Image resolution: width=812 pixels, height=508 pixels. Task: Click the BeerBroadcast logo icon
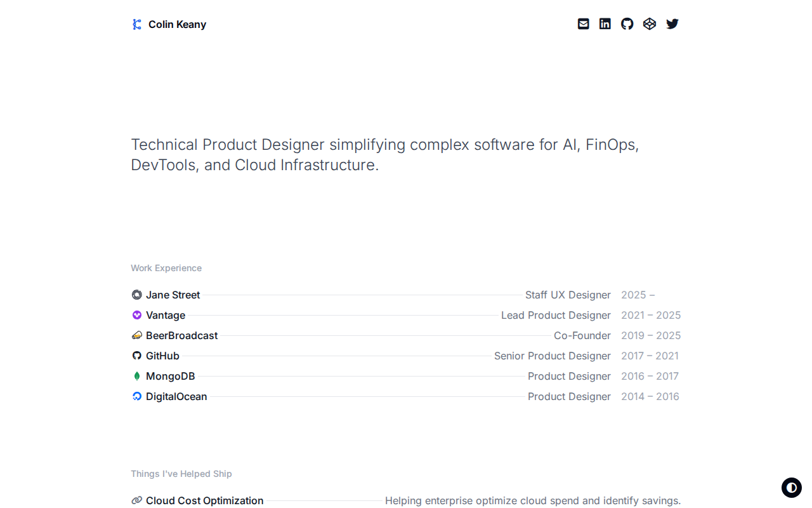point(136,335)
